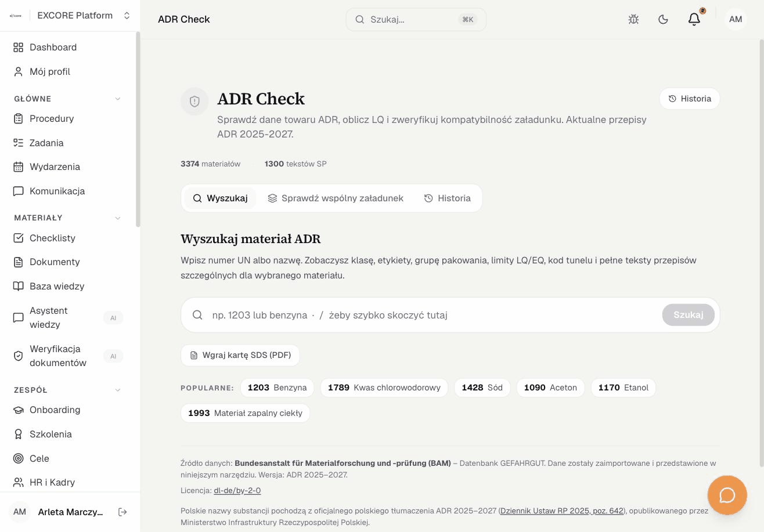The height and width of the screenshot is (532, 764).
Task: Open the EXCORE Platform switcher
Action: click(70, 16)
